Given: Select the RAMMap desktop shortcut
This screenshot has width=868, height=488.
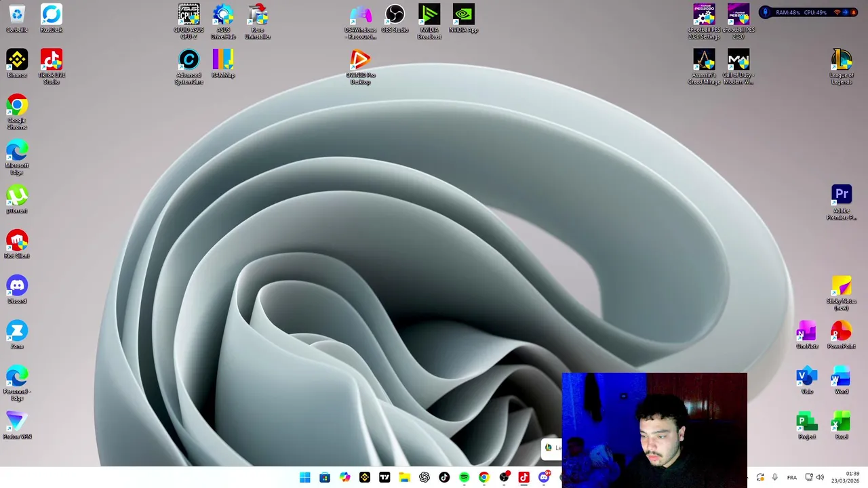Looking at the screenshot, I should coord(223,64).
